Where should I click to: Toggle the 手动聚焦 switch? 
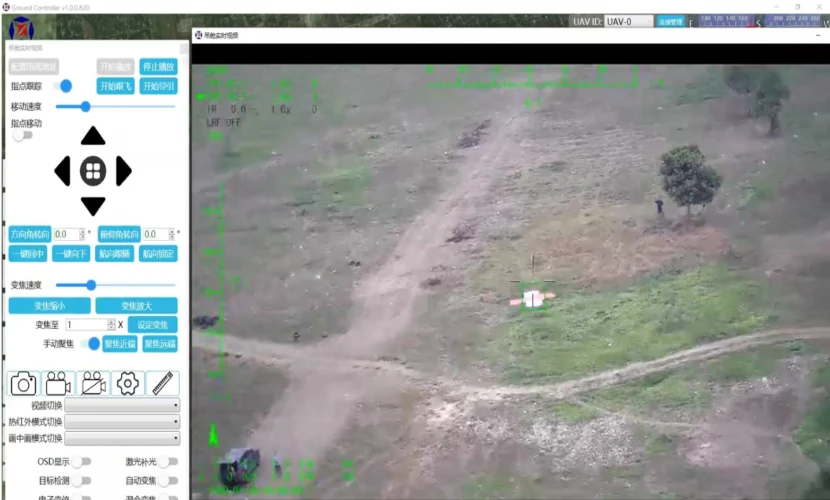point(91,344)
